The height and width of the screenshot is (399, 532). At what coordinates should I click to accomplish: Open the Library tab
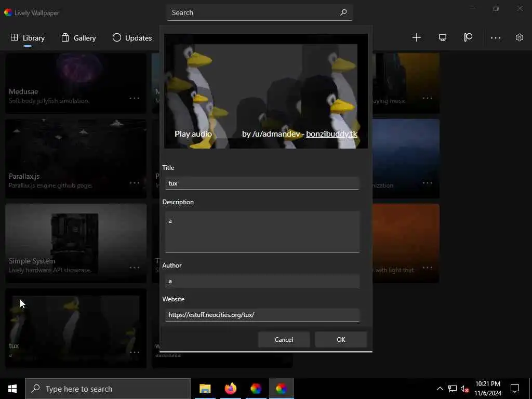click(x=28, y=38)
